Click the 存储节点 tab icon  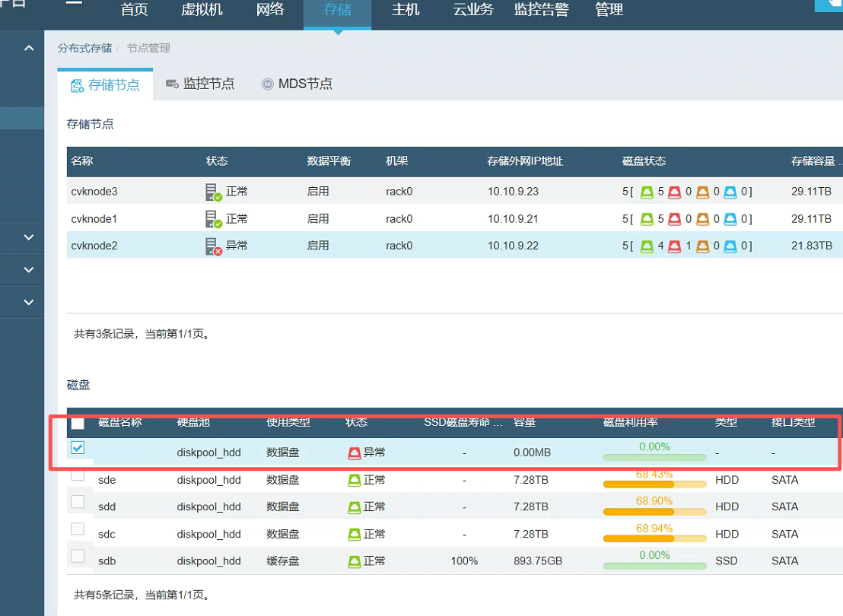(77, 85)
